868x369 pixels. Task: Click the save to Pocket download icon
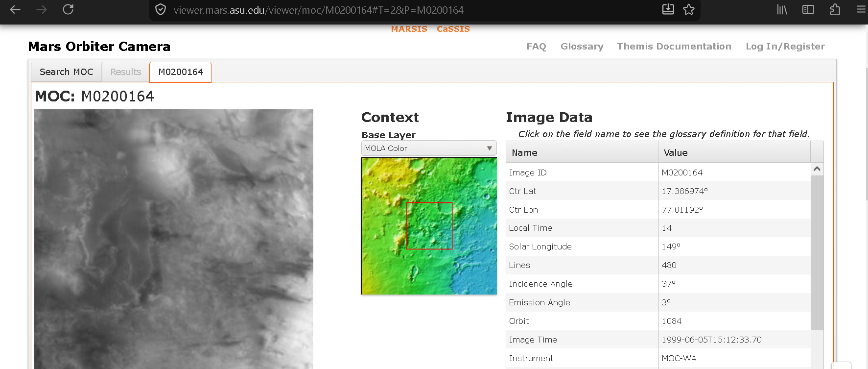[x=668, y=10]
